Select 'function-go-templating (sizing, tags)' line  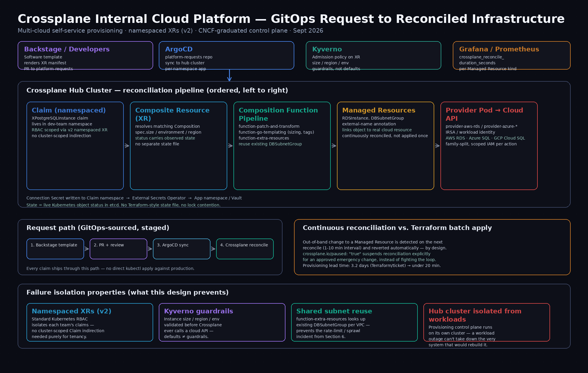tap(276, 132)
